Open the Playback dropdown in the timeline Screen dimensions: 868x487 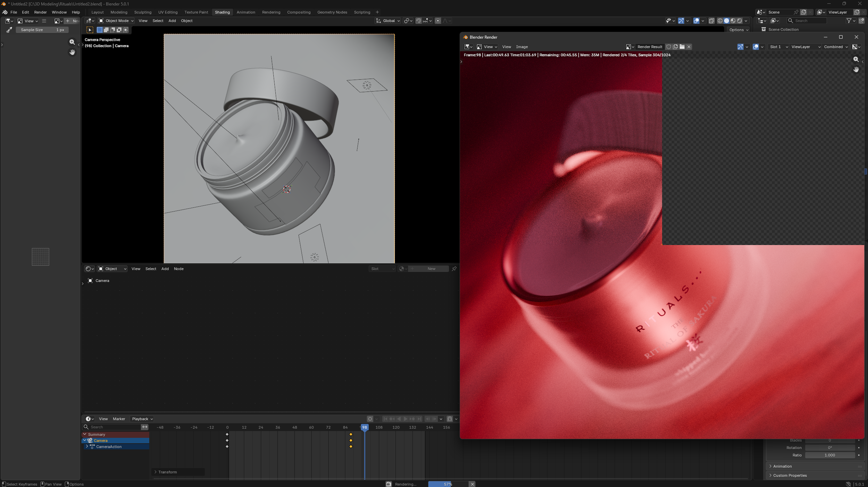pos(142,419)
